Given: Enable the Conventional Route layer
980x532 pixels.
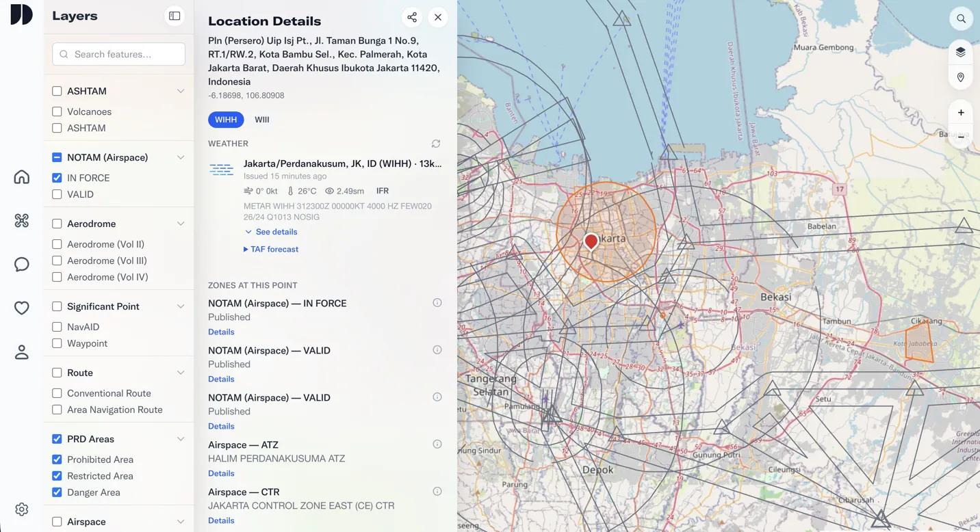Looking at the screenshot, I should (x=57, y=393).
